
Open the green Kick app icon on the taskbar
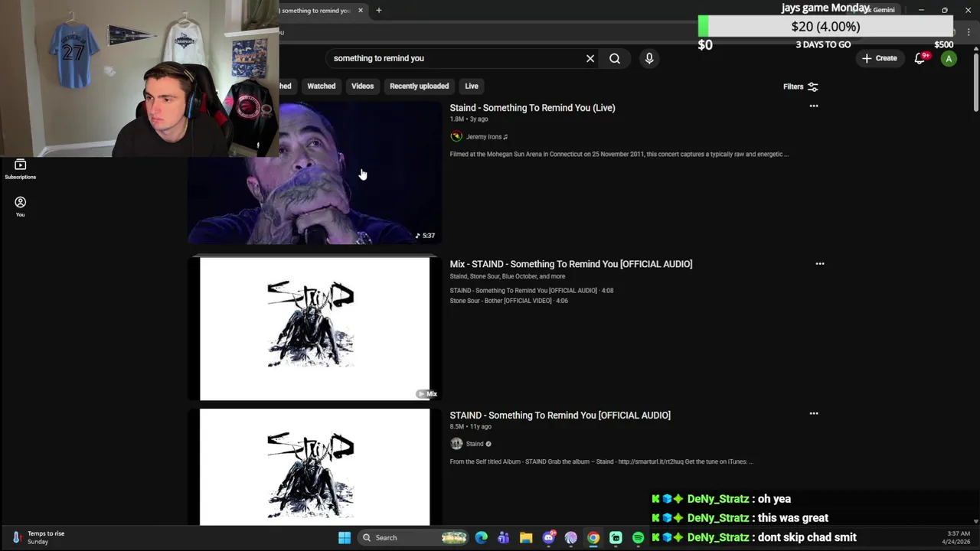[616, 538]
